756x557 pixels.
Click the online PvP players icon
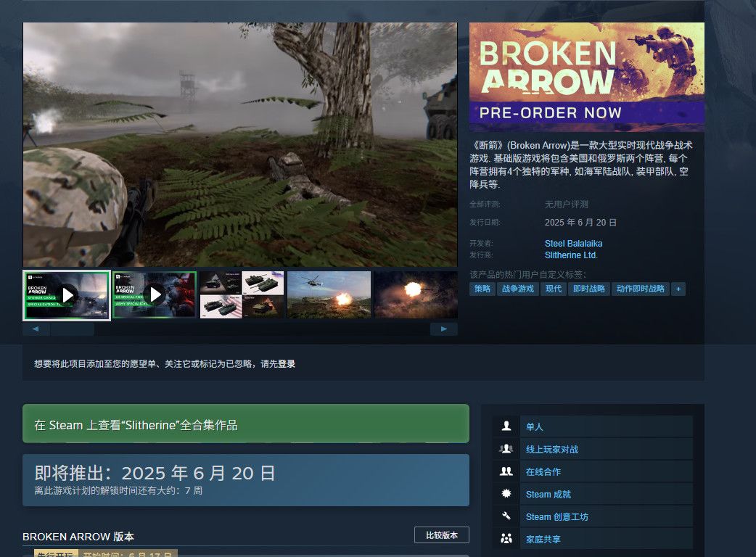click(x=506, y=449)
